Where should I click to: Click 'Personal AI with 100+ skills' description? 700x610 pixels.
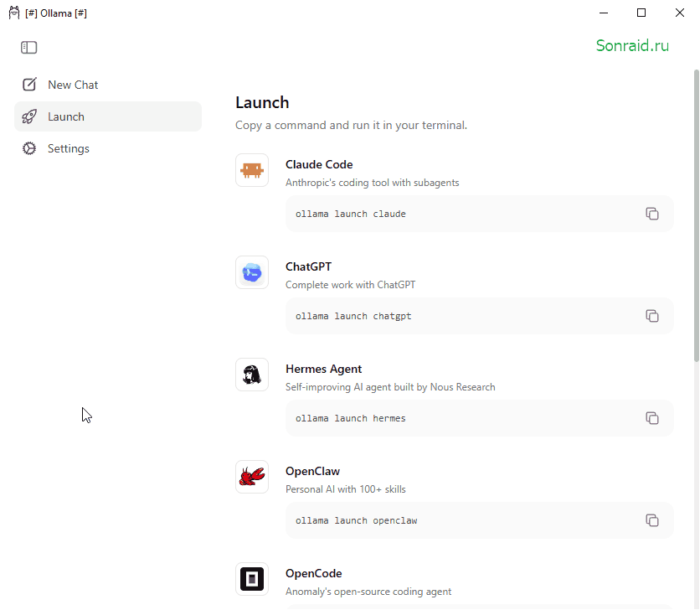346,489
